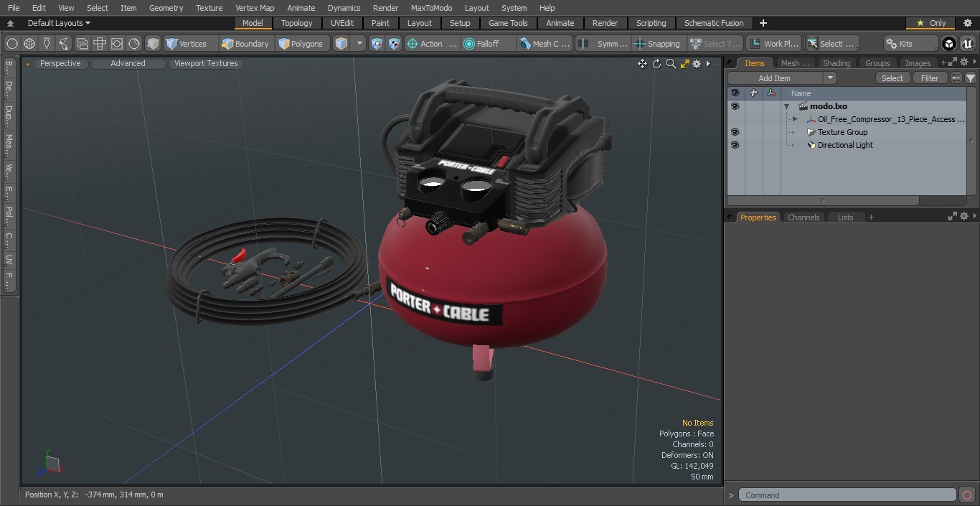Select the Directional Light item
This screenshot has height=506, width=980.
tap(845, 145)
